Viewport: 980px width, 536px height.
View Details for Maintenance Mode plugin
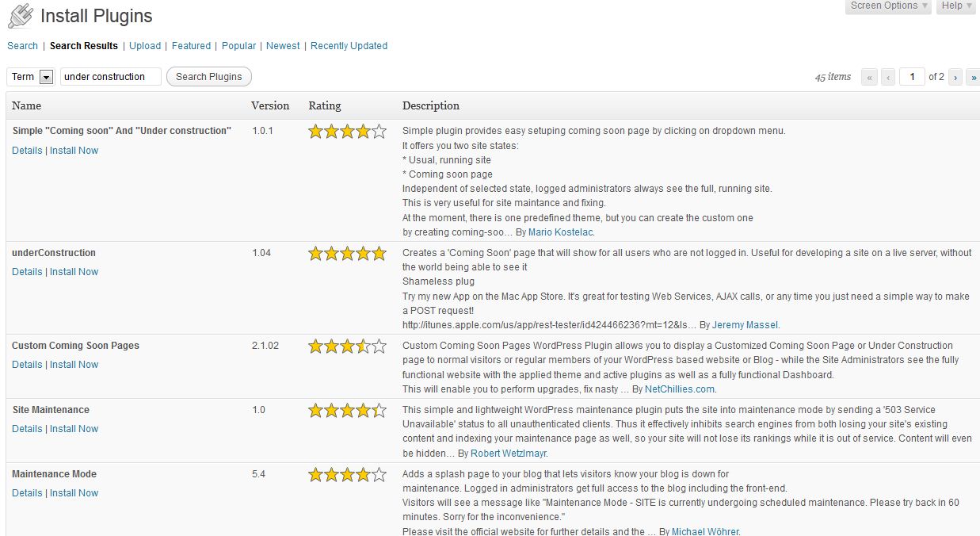27,493
